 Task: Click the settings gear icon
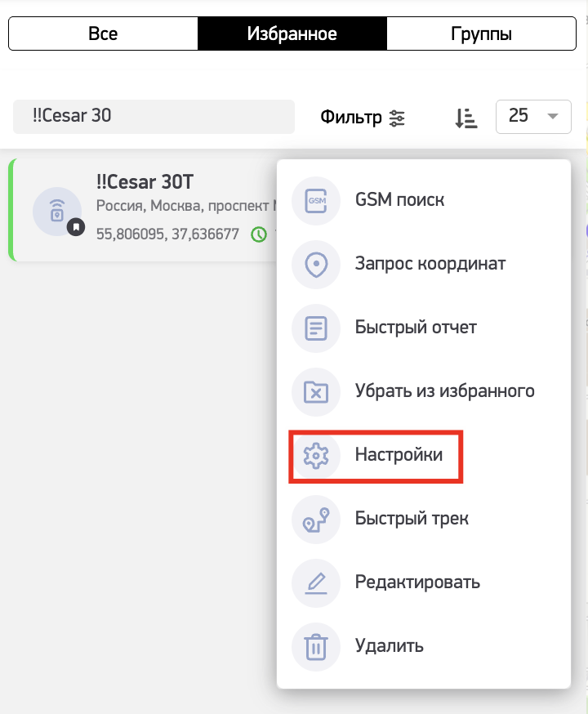coord(315,455)
